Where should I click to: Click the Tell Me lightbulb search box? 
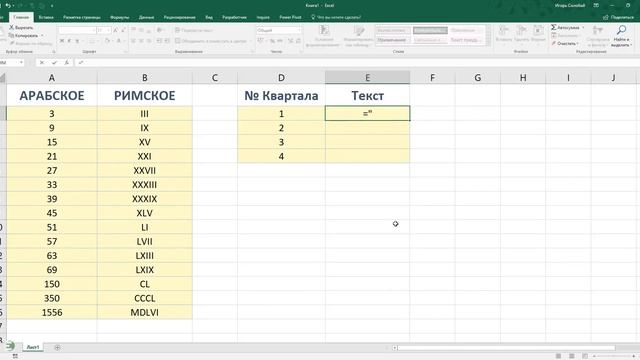(x=336, y=17)
